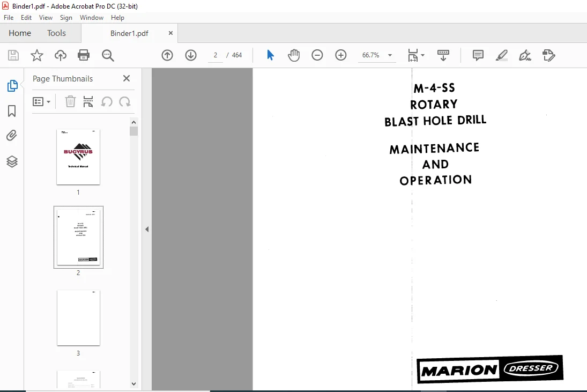Open the Sign menu
The width and height of the screenshot is (587, 392).
66,18
